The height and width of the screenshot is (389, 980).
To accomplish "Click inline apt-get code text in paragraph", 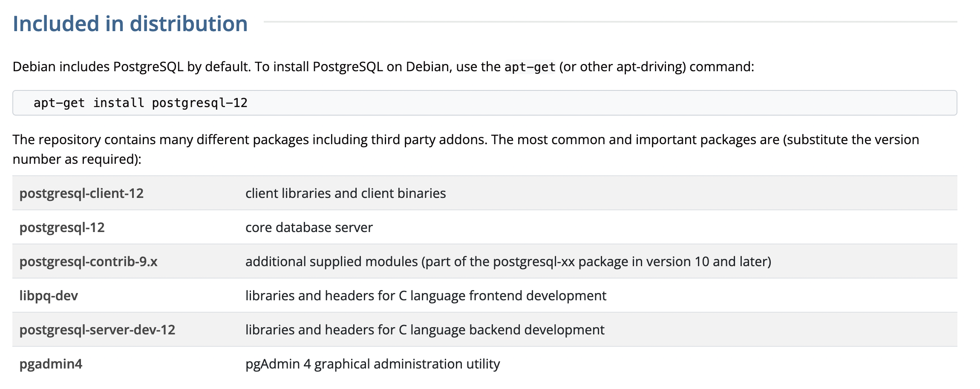I will pos(530,67).
